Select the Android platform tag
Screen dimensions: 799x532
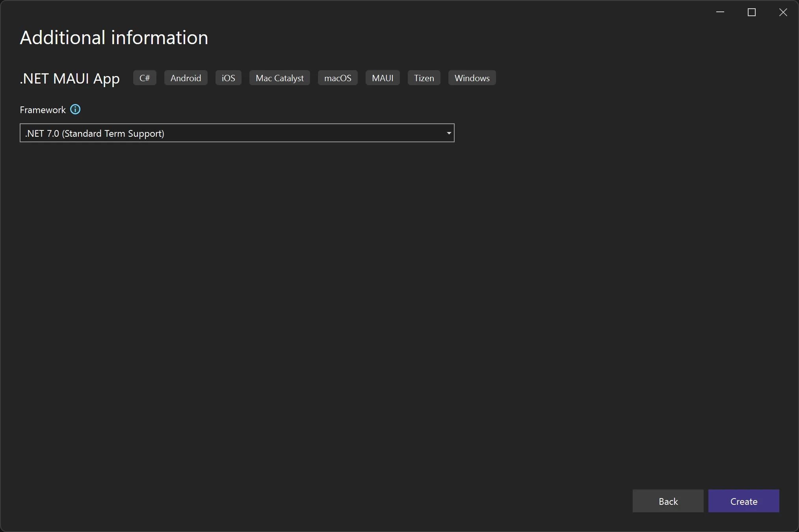tap(185, 78)
